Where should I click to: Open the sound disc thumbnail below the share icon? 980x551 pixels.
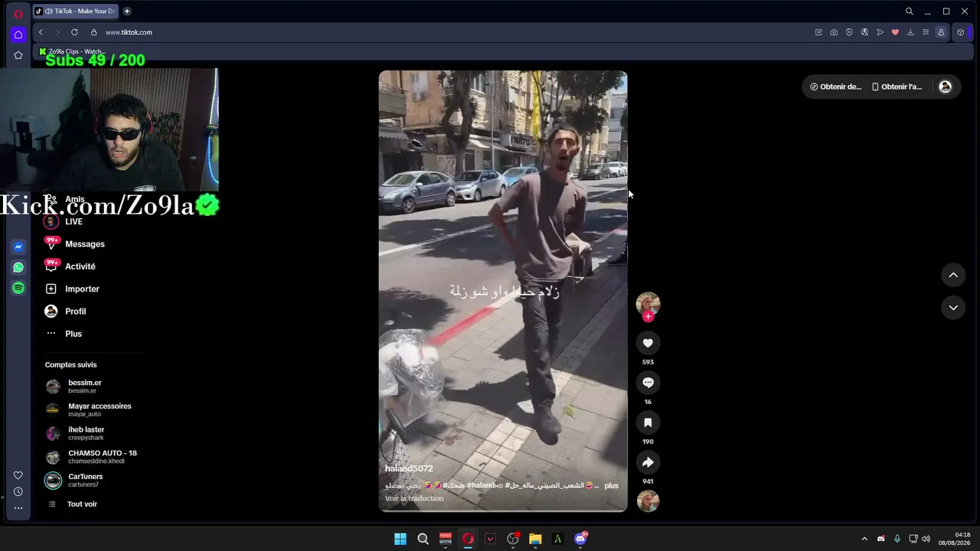(648, 501)
